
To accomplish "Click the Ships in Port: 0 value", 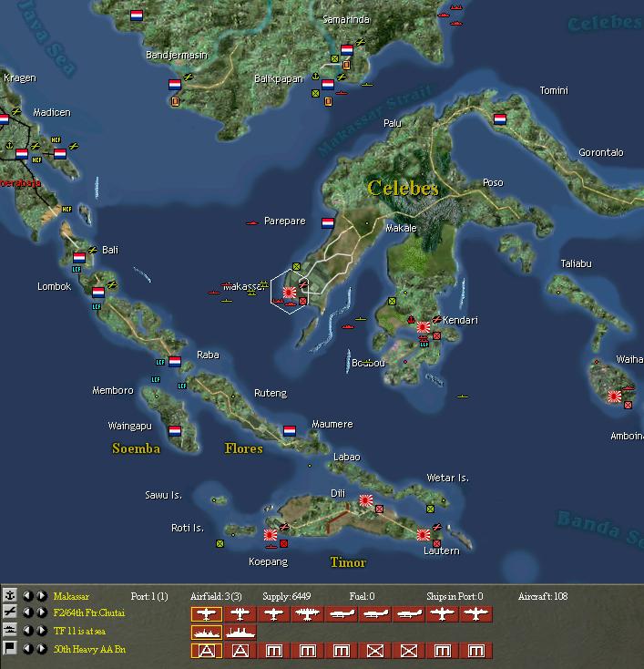I will (x=455, y=596).
